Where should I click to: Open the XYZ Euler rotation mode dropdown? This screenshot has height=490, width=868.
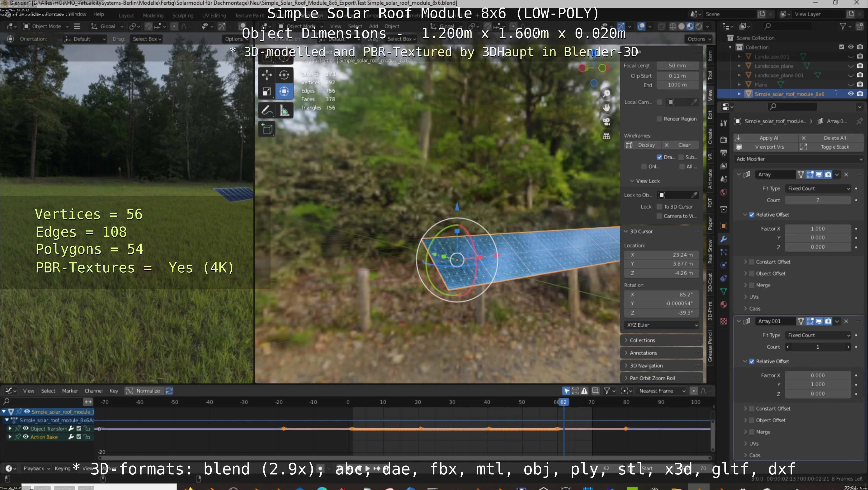coord(661,325)
